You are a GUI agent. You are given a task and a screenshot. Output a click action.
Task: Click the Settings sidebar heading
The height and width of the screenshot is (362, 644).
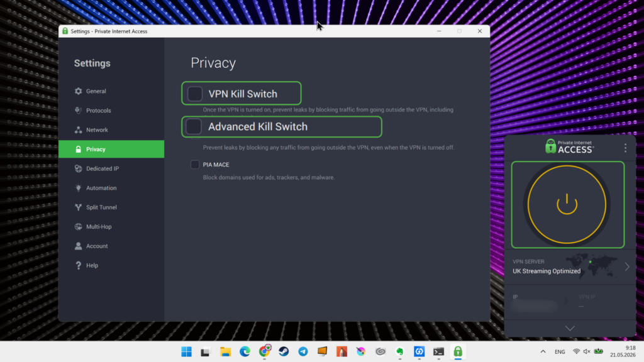click(92, 63)
